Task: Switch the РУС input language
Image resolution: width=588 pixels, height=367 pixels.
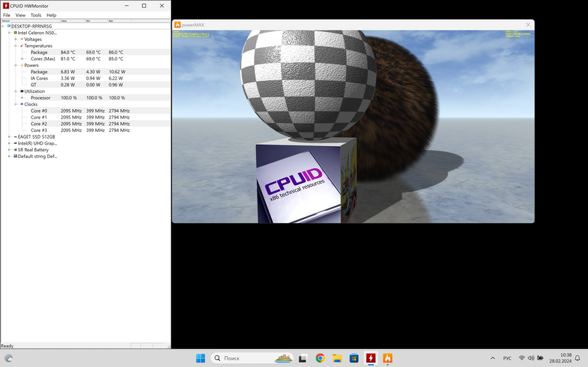Action: tap(507, 358)
